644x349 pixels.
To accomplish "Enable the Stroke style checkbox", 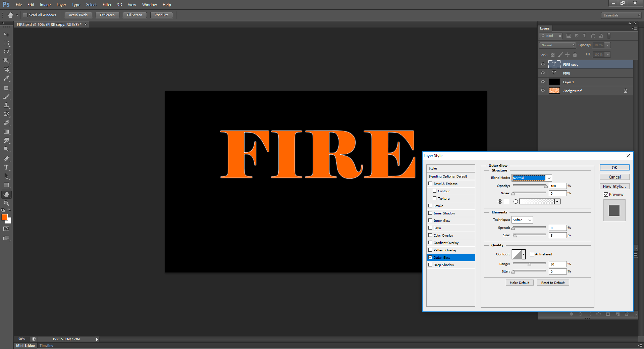I will (x=430, y=206).
